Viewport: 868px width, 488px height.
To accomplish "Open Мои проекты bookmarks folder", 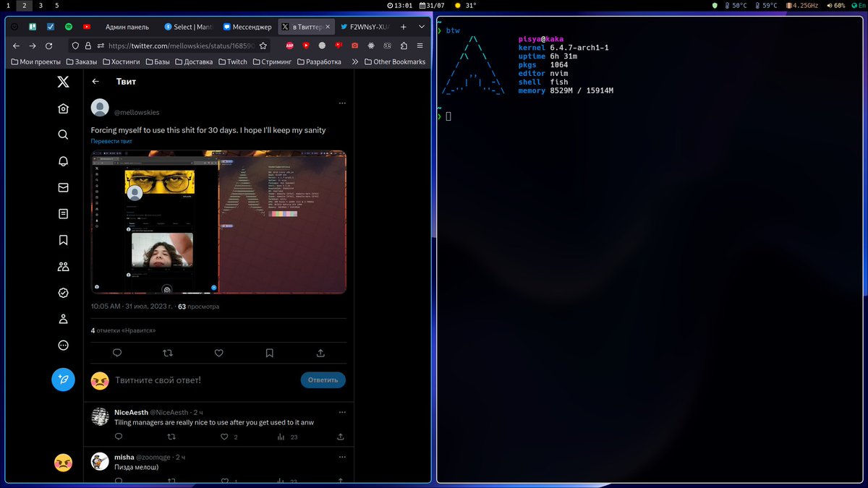I will (35, 62).
